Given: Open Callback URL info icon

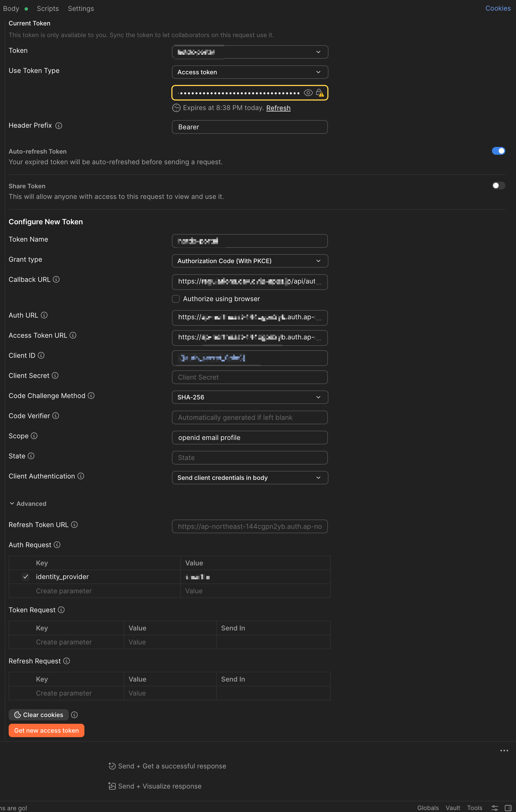Looking at the screenshot, I should [x=56, y=279].
